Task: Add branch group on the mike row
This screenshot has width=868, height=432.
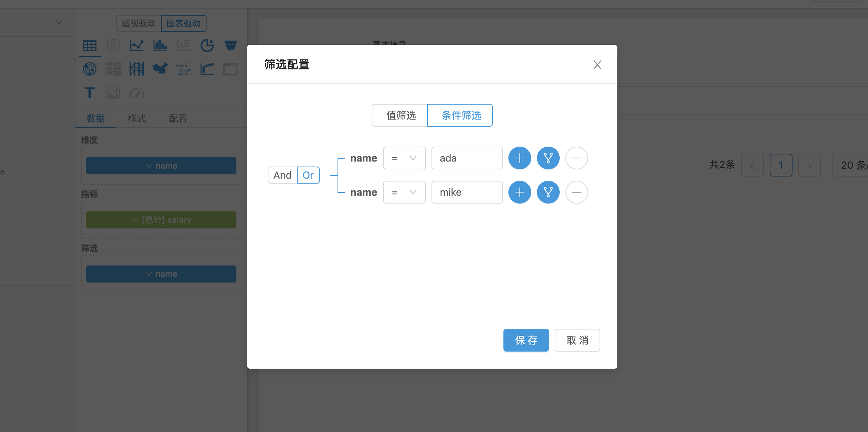Action: [x=548, y=192]
